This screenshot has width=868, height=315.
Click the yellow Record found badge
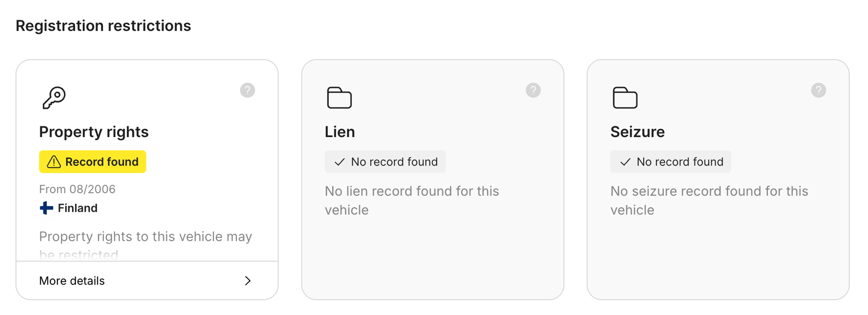pos(93,162)
